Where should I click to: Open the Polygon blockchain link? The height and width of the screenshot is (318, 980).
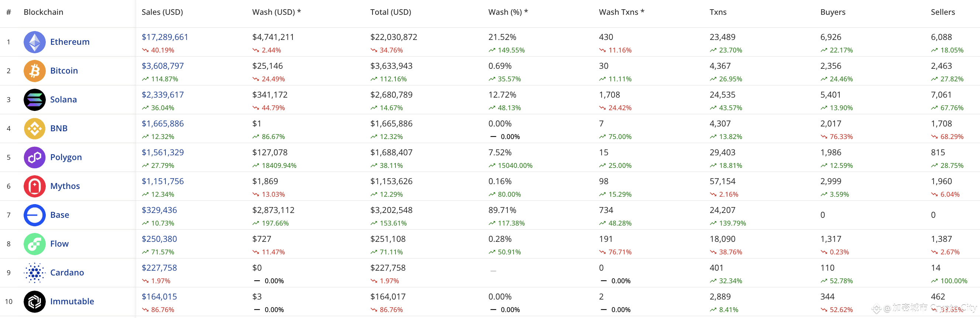coord(66,157)
